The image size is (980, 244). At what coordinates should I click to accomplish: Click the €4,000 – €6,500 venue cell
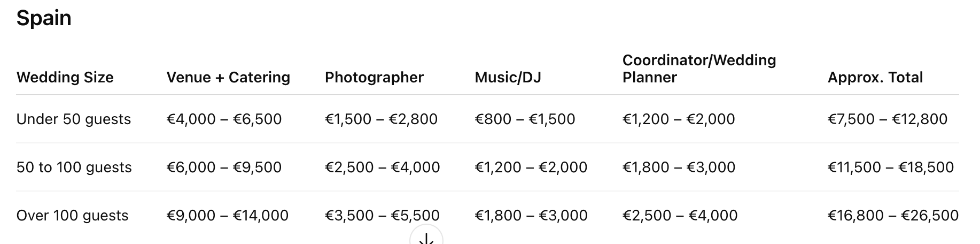(224, 119)
